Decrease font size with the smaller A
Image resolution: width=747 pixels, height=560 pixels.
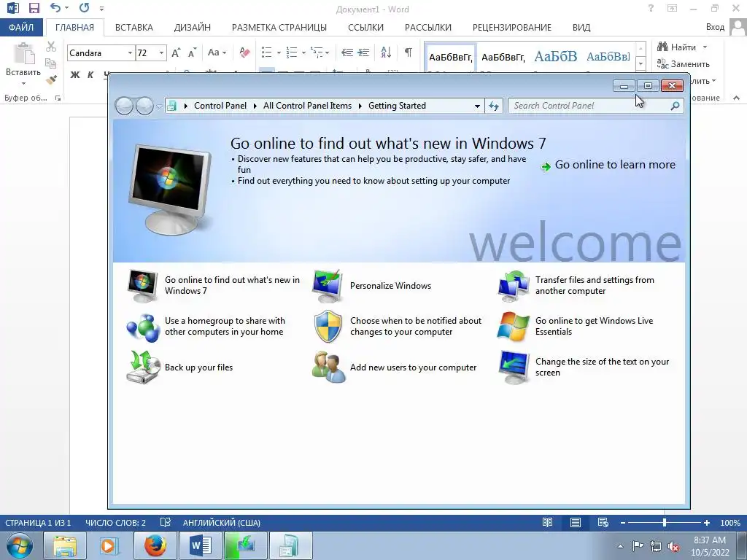(x=192, y=52)
